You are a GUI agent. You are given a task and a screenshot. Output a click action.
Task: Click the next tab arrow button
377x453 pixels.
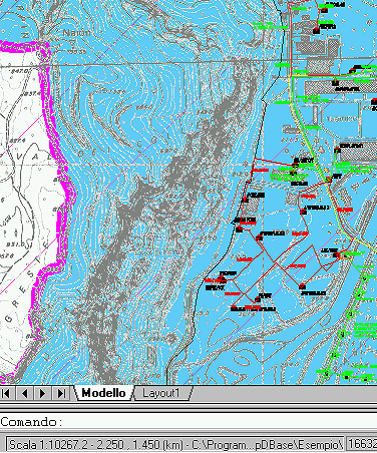tap(43, 393)
